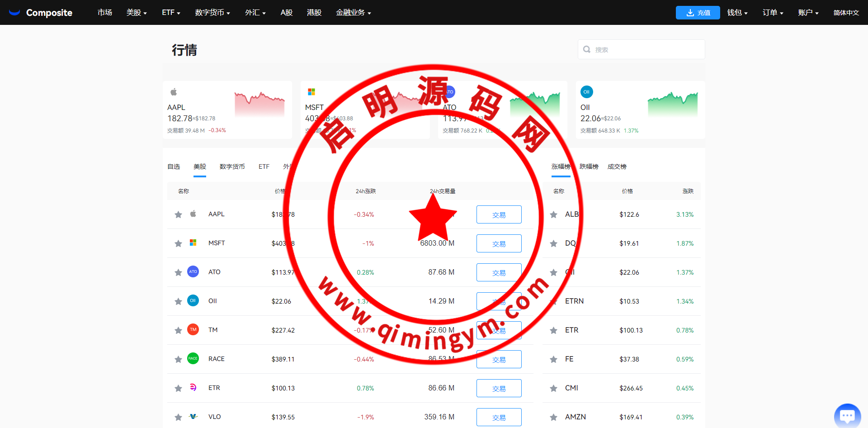Toggle favorite star for ETR in left table
The height and width of the screenshot is (428, 868).
178,388
